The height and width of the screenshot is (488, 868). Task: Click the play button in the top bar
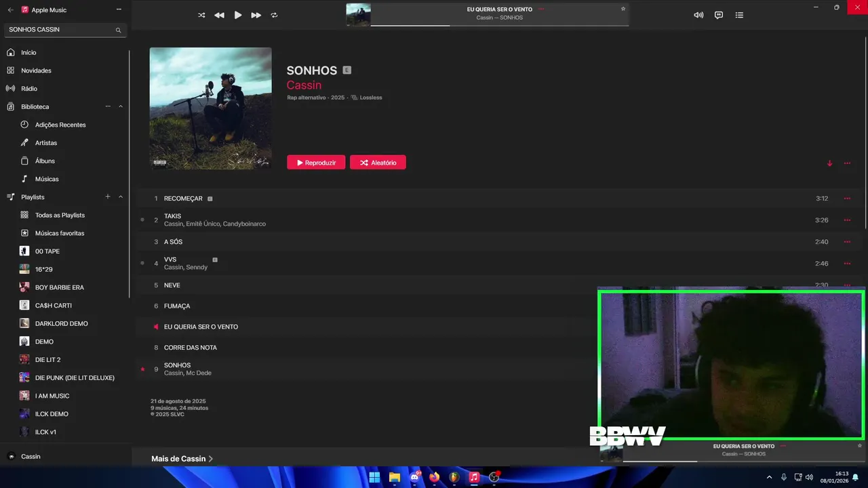click(x=238, y=15)
